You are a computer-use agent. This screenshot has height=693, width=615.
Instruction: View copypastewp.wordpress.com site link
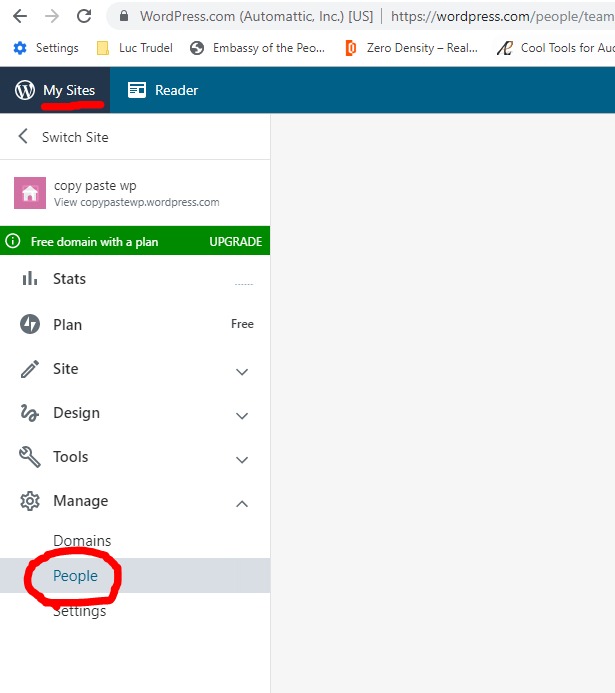137,202
